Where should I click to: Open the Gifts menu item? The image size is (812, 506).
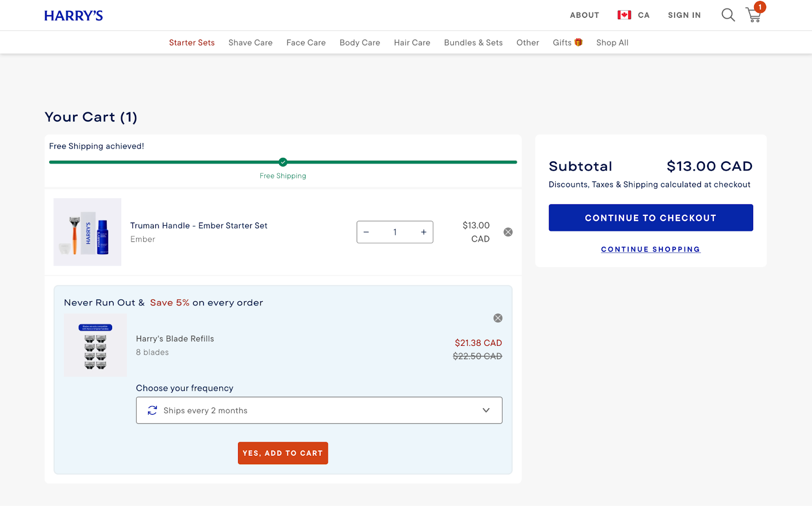(x=567, y=43)
